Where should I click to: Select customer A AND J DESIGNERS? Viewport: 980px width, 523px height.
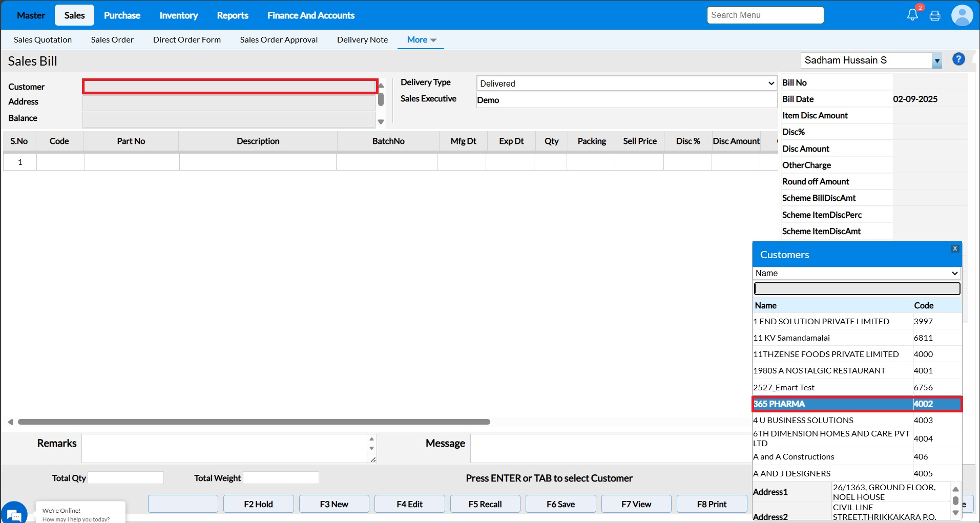(857, 474)
